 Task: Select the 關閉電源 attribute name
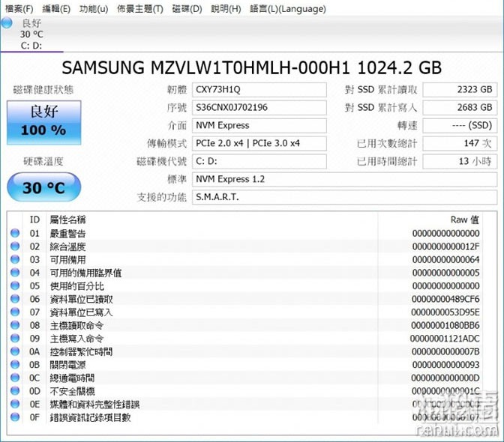click(x=67, y=365)
